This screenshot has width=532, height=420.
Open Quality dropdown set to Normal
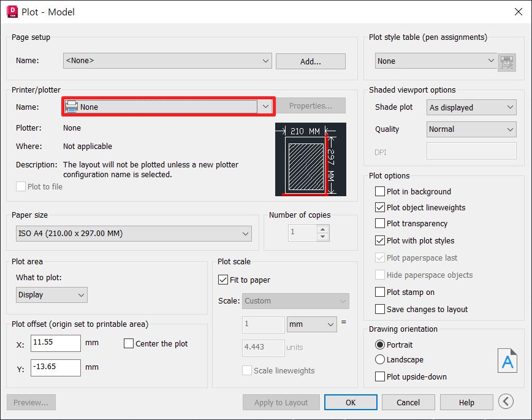point(471,129)
